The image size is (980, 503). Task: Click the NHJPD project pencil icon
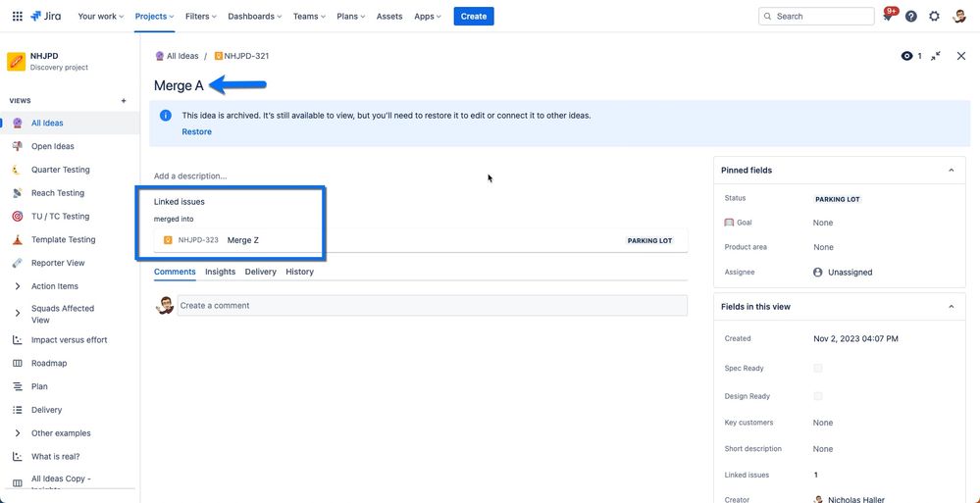(17, 61)
